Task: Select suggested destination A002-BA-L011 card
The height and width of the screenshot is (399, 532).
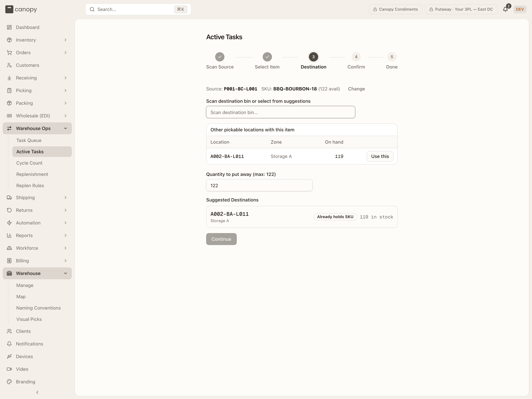Action: pos(302,217)
